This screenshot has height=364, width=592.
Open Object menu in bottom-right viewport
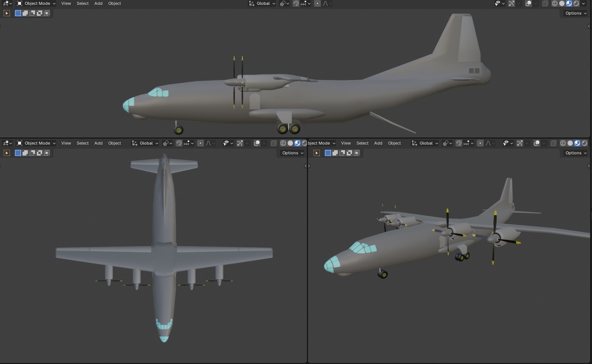[x=394, y=143]
